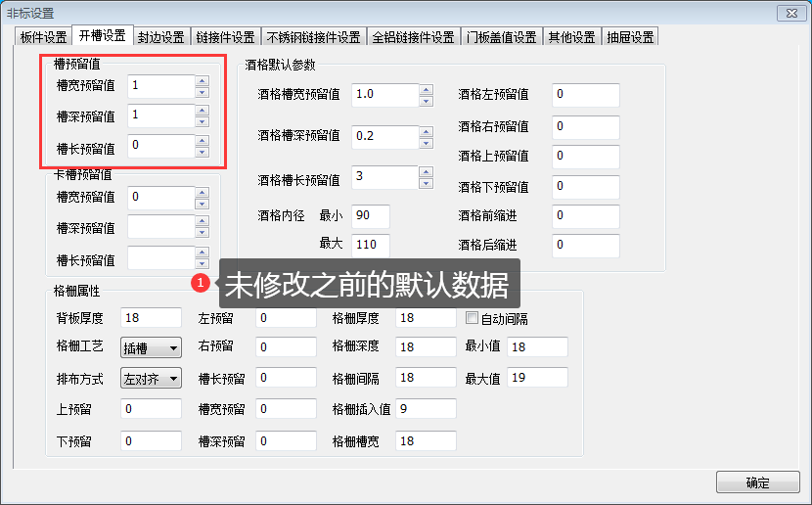The height and width of the screenshot is (505, 812).
Task: Click the 酒格槽长预留值 field showing 3
Action: (385, 177)
